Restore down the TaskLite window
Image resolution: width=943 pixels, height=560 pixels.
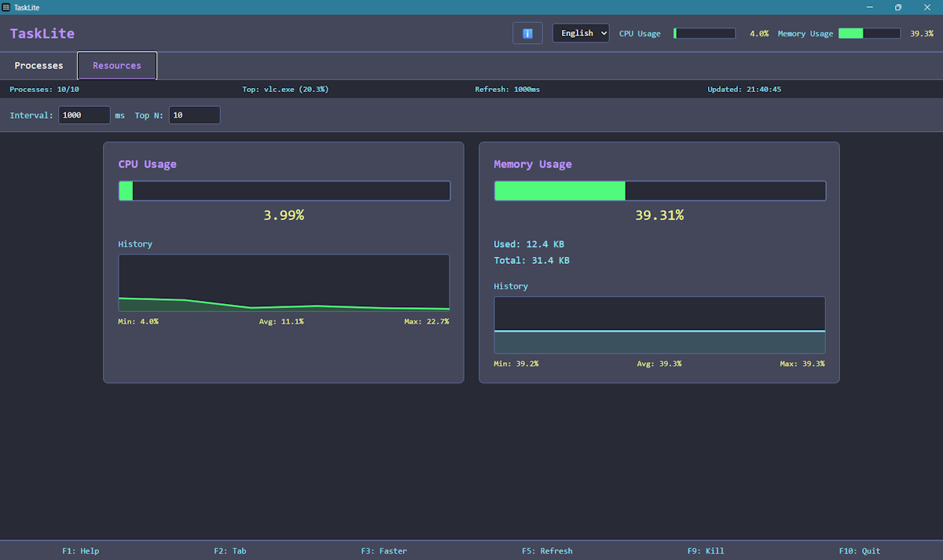(x=898, y=7)
